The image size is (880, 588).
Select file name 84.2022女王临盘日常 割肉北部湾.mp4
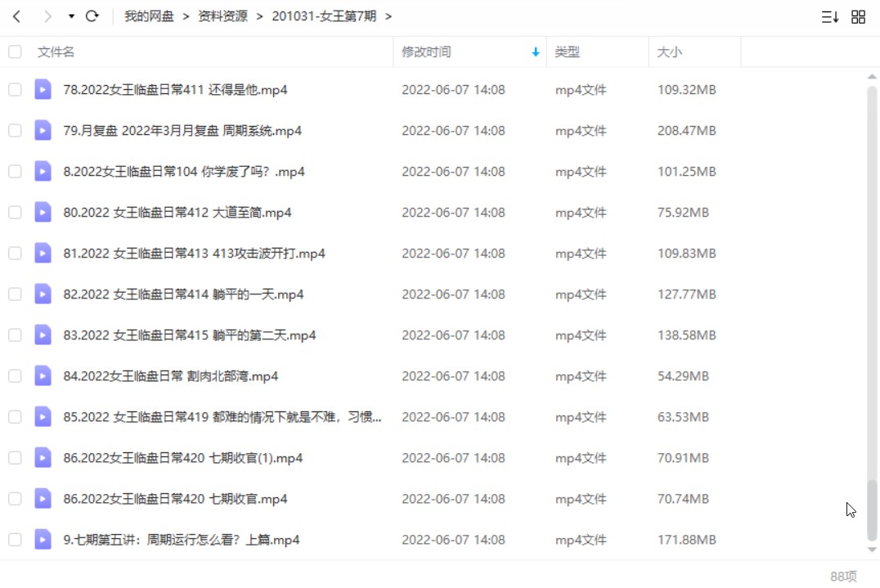[x=171, y=376]
